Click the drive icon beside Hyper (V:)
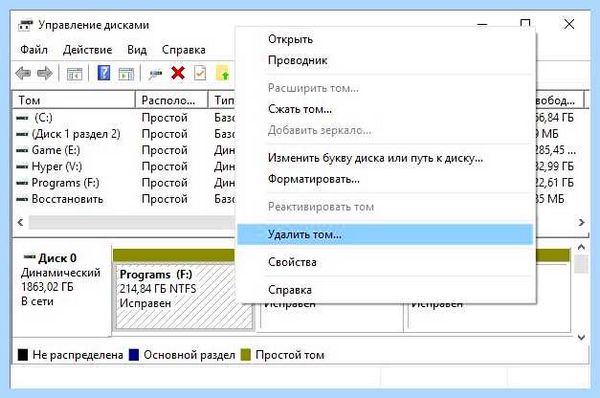600x398 pixels. coord(22,167)
